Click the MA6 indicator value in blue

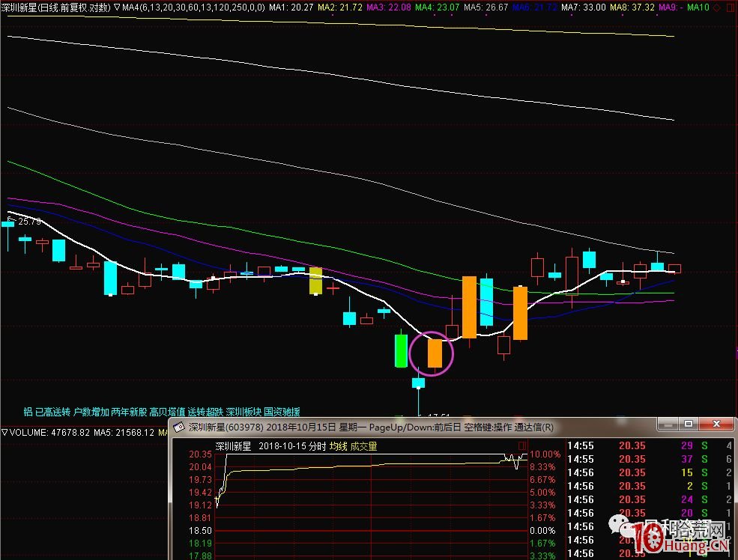[x=535, y=7]
